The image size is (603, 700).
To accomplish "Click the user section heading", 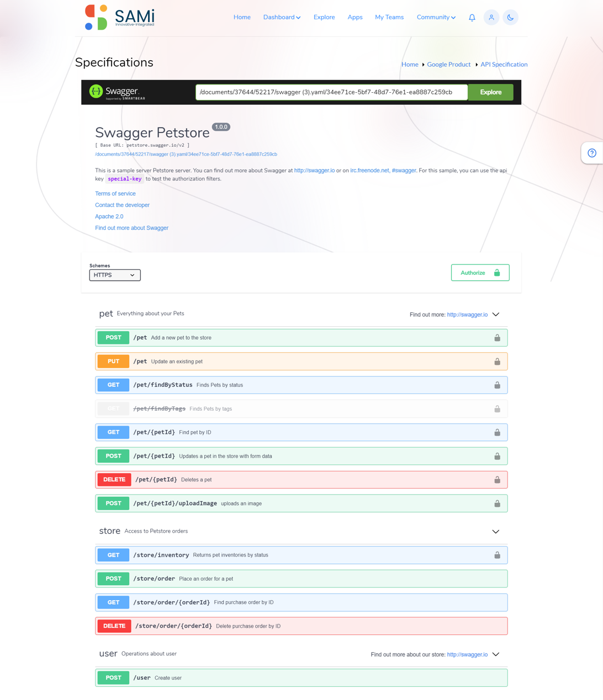I will pos(108,654).
